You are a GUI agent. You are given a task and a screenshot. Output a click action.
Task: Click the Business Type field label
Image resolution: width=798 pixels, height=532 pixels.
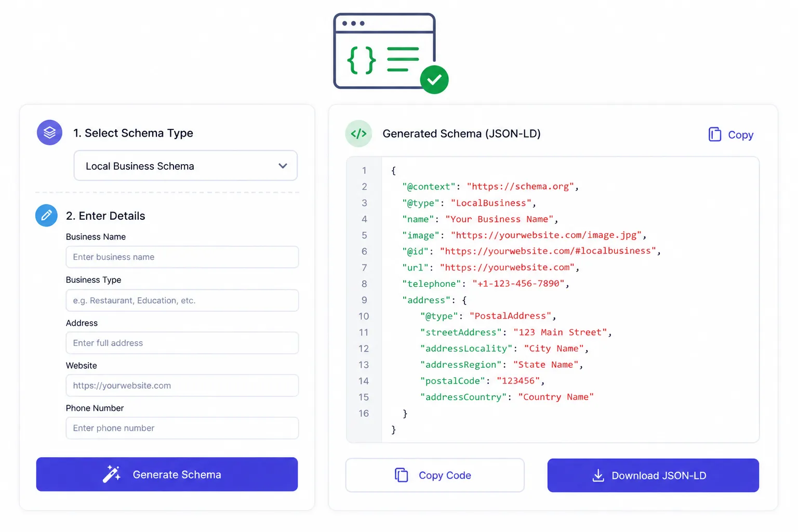point(94,280)
